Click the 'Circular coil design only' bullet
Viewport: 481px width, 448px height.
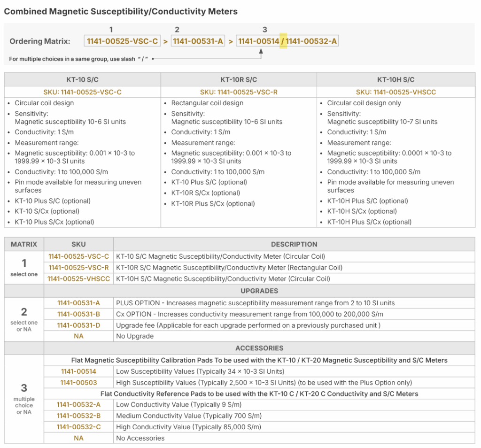[x=364, y=103]
